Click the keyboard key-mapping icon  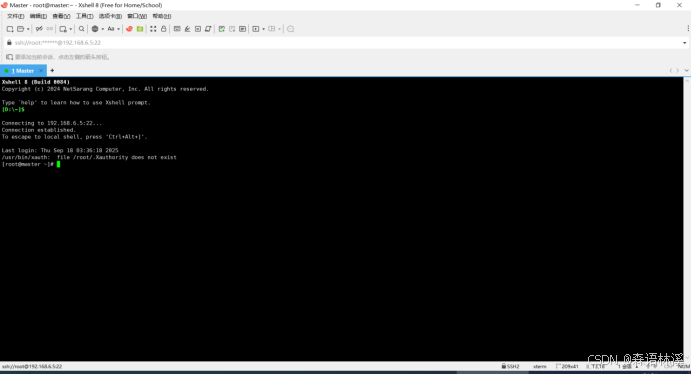[177, 29]
